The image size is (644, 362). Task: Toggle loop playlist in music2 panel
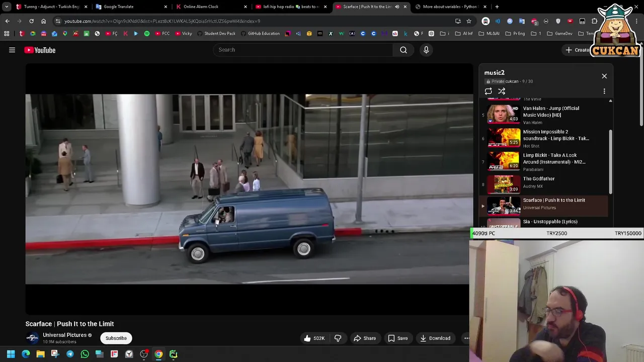pos(488,91)
